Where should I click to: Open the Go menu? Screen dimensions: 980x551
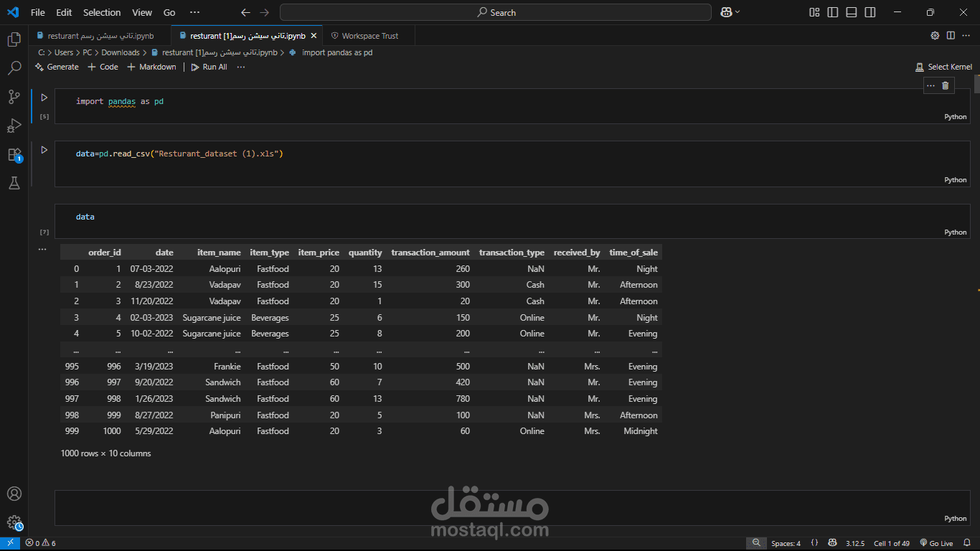click(x=169, y=12)
